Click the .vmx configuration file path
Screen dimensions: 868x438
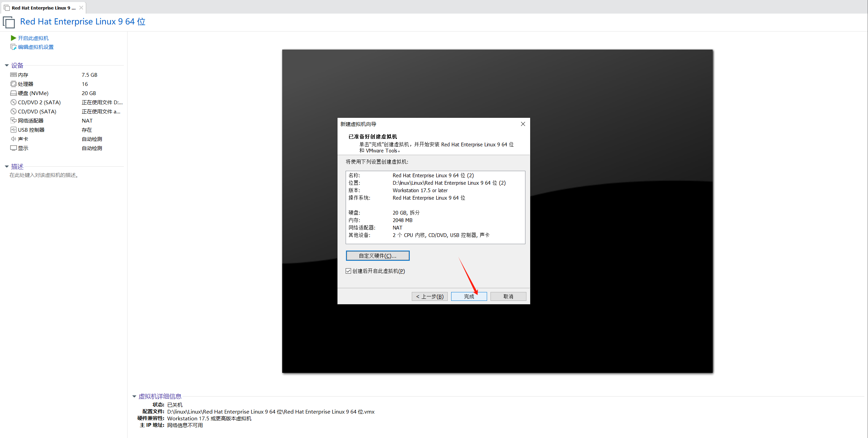click(x=271, y=412)
